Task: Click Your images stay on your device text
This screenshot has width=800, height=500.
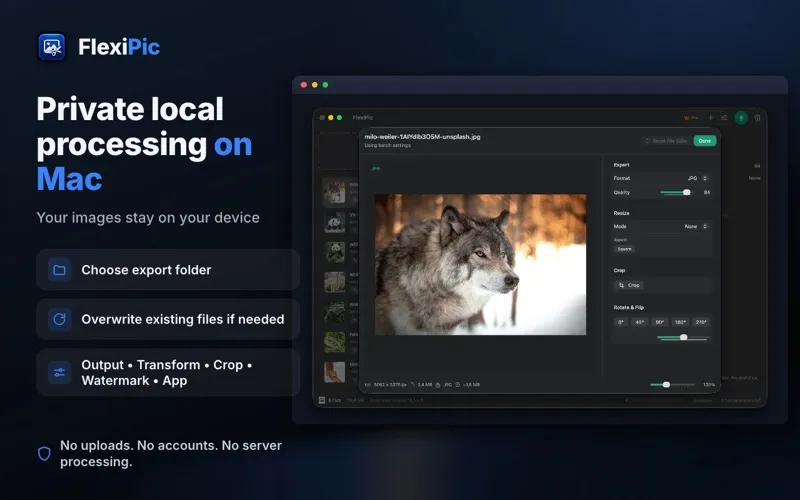Action: (x=148, y=218)
